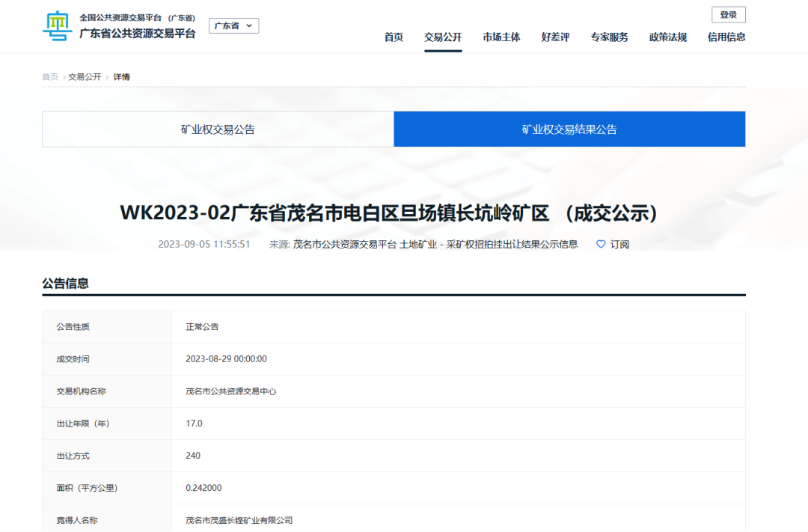Click the 公告信息 section heading
The image size is (808, 532).
click(x=65, y=284)
